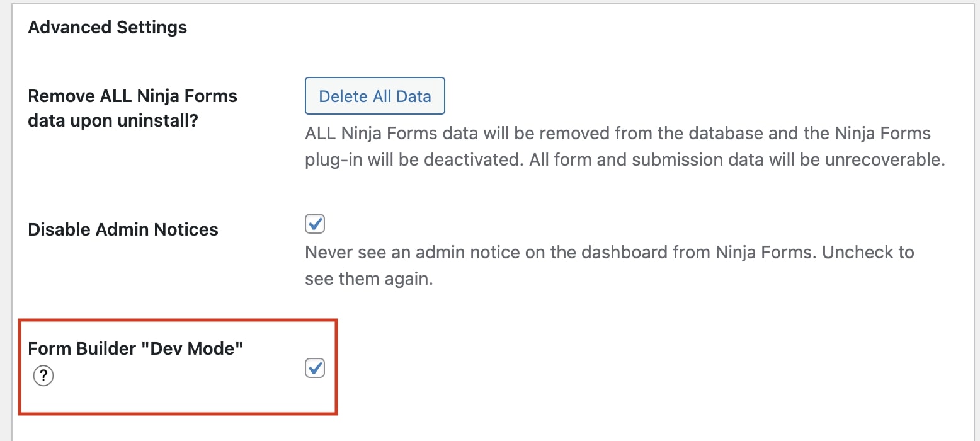Open the Dev Mode help question mark icon
Image resolution: width=980 pixels, height=441 pixels.
(43, 377)
